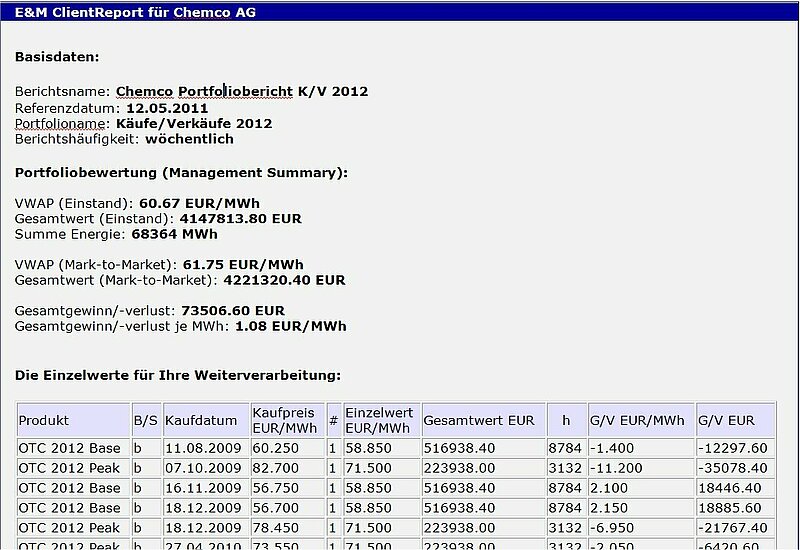800x550 pixels.
Task: Click purchase price cell '60.250'
Action: 288,448
